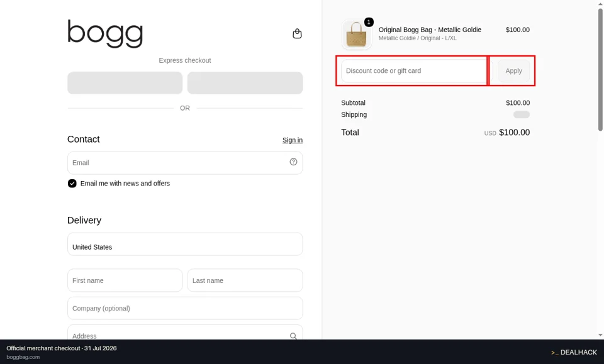Click the Subtotal $100.00 amount
The height and width of the screenshot is (364, 604).
point(518,102)
